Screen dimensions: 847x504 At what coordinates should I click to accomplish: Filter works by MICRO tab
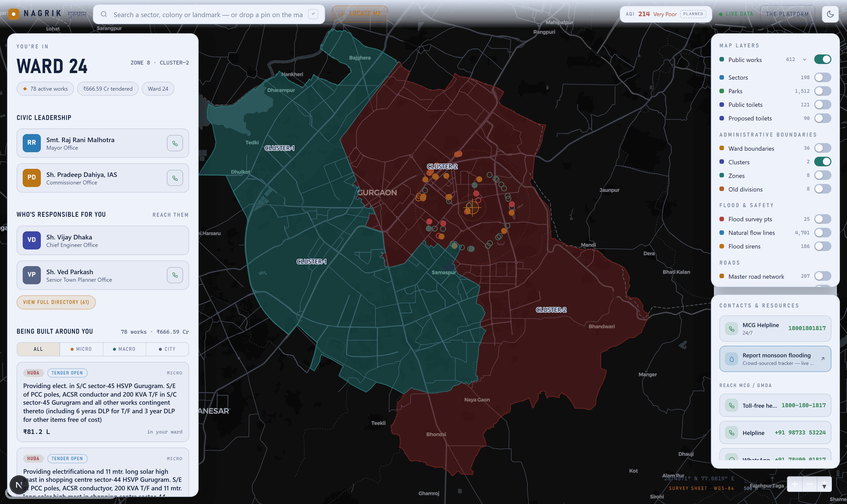pyautogui.click(x=81, y=349)
